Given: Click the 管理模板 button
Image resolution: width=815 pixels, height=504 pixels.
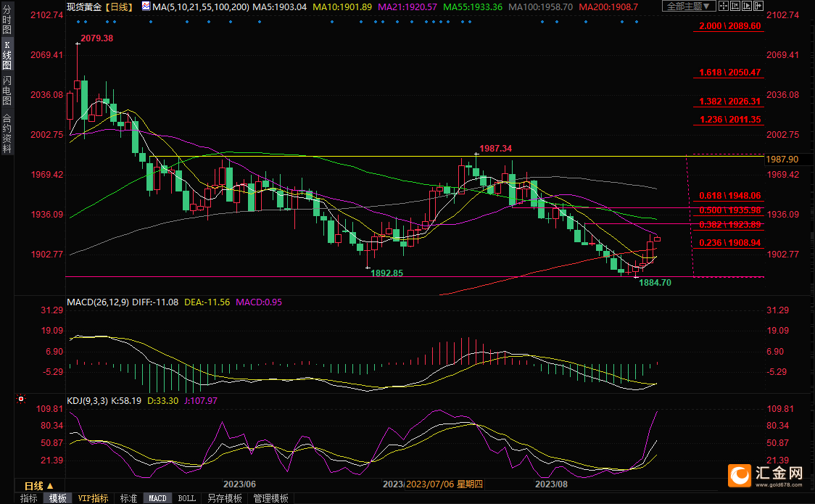Looking at the screenshot, I should [270, 498].
